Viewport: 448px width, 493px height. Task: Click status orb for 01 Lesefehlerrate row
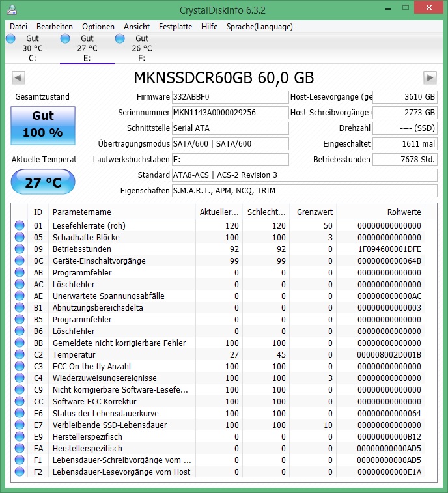(20, 225)
